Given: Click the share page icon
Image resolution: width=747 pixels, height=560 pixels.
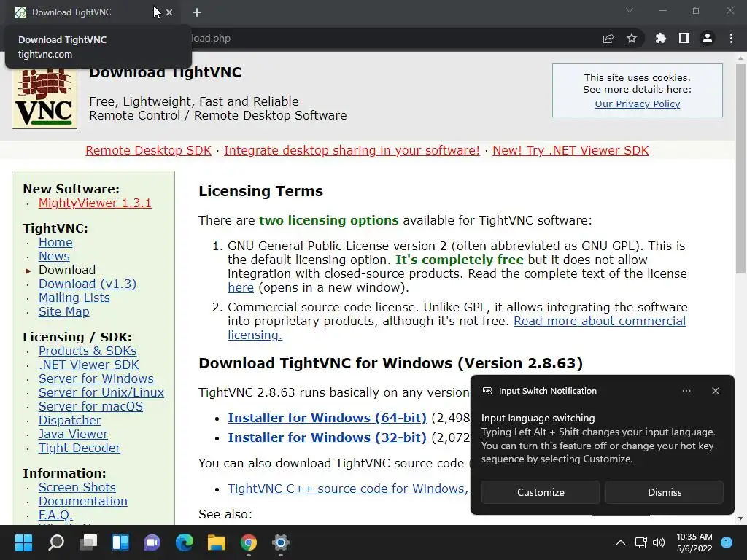Looking at the screenshot, I should click(608, 38).
